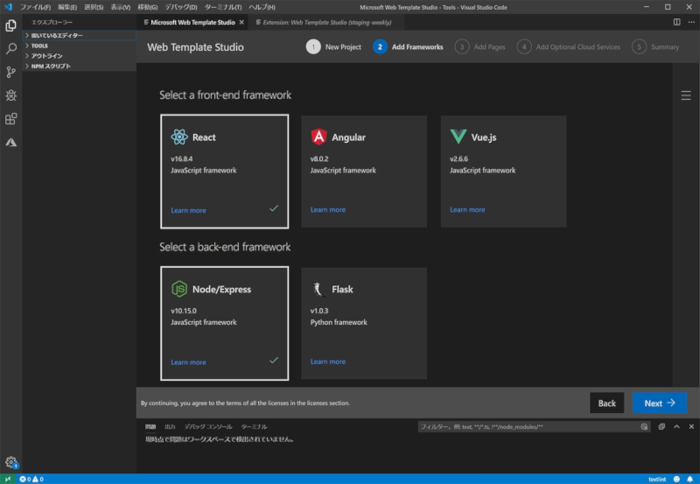Open the editor more actions ellipsis
This screenshot has height=484, width=700.
point(691,22)
